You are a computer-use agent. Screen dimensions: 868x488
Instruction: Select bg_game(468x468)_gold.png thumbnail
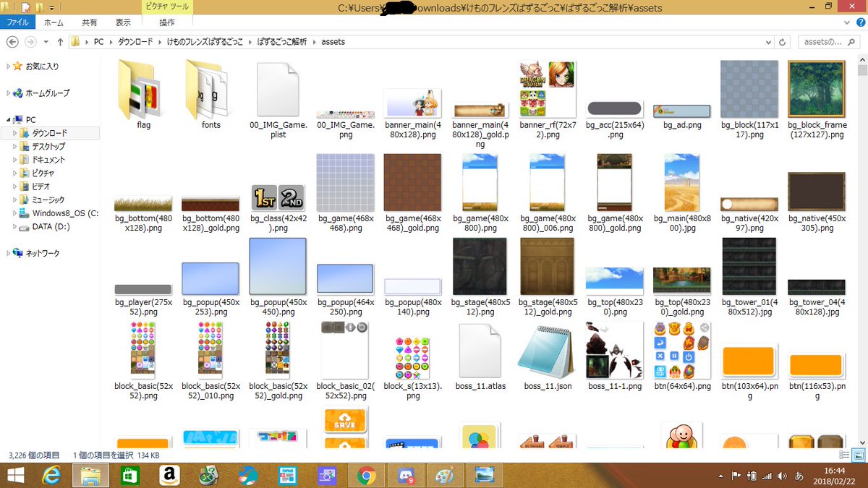click(x=412, y=182)
